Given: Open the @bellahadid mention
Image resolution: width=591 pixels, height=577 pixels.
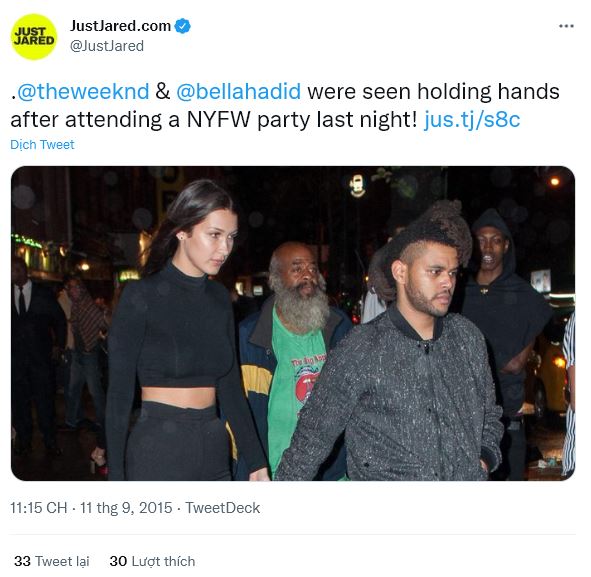Looking at the screenshot, I should point(239,92).
